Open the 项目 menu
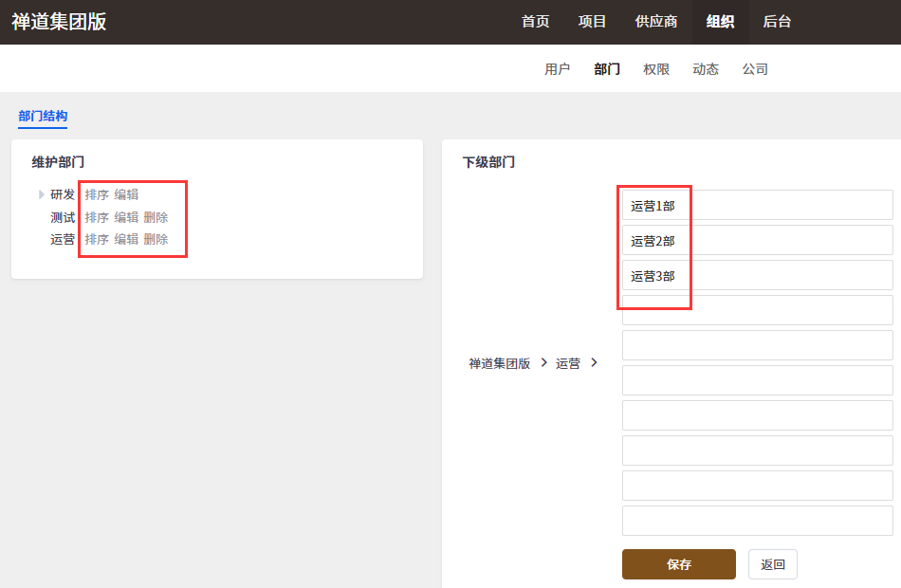Image resolution: width=901 pixels, height=588 pixels. (x=592, y=22)
